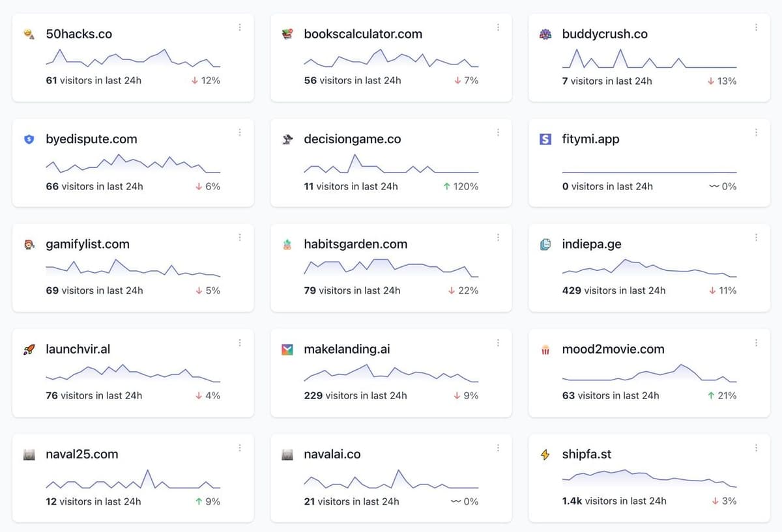The image size is (782, 532).
Task: Click the indiepa.ge page icon
Action: (x=545, y=245)
